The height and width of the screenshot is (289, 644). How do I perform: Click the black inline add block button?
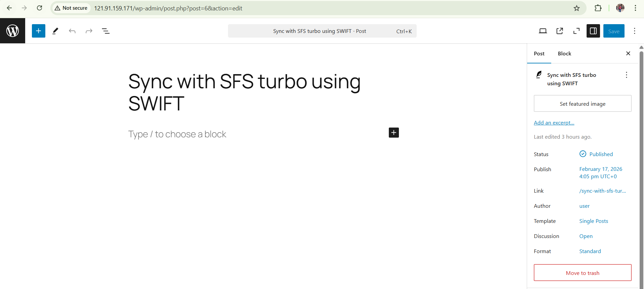[394, 133]
